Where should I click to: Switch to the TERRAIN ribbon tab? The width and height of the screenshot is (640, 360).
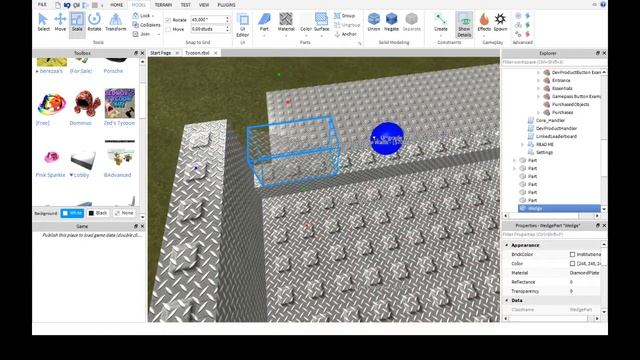[x=163, y=5]
